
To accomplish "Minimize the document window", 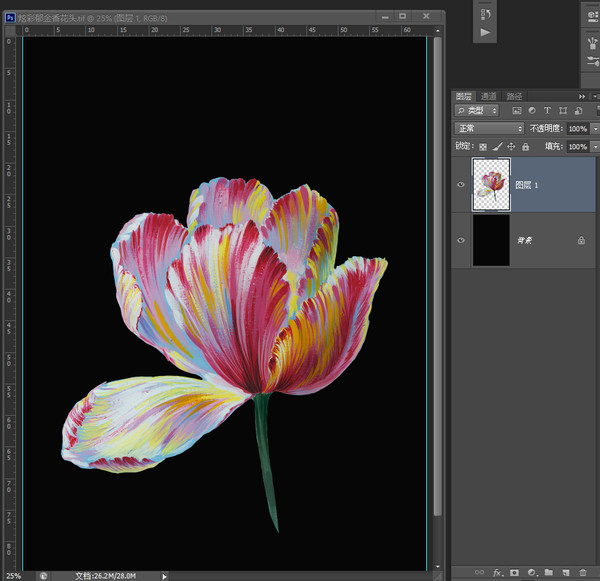I will [385, 16].
